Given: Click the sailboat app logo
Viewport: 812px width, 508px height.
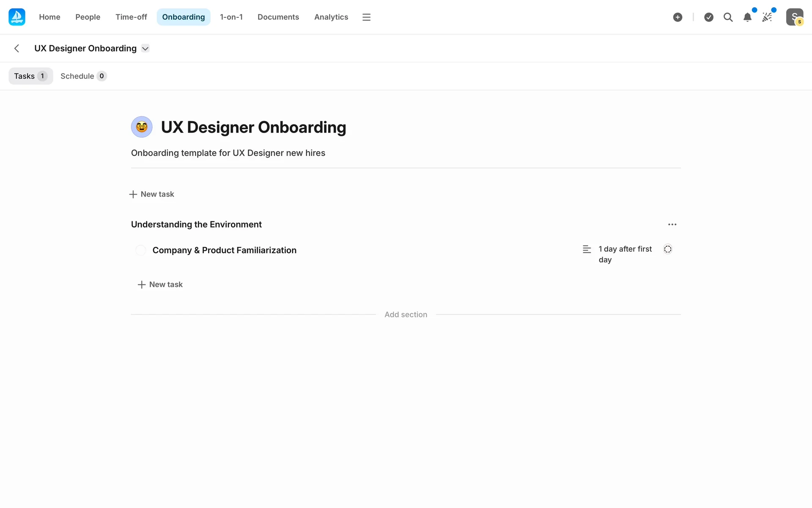Looking at the screenshot, I should [x=17, y=17].
